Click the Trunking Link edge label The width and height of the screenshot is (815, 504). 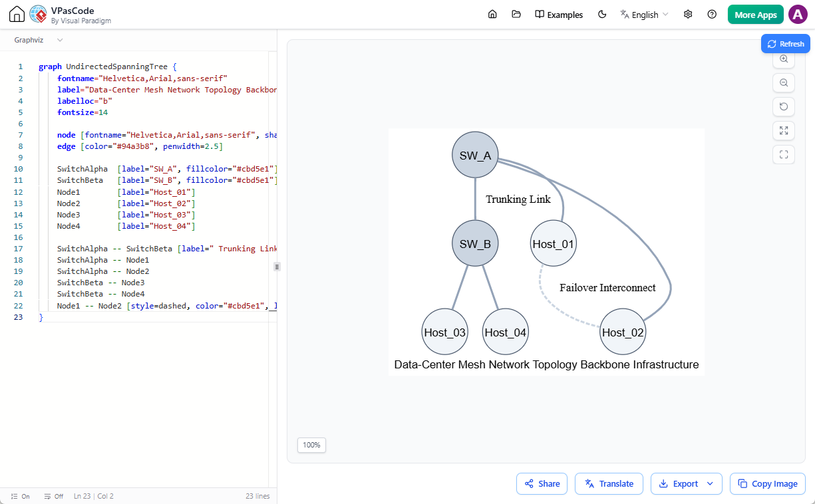(x=518, y=199)
